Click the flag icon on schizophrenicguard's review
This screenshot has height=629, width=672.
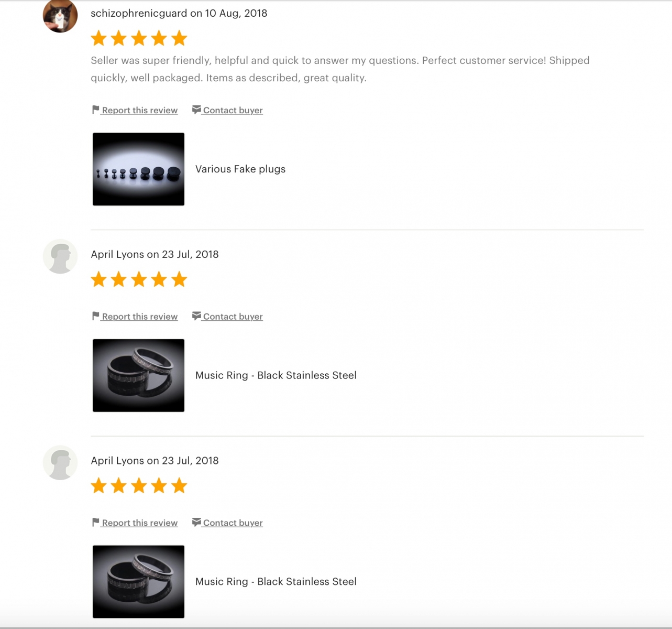tap(95, 110)
